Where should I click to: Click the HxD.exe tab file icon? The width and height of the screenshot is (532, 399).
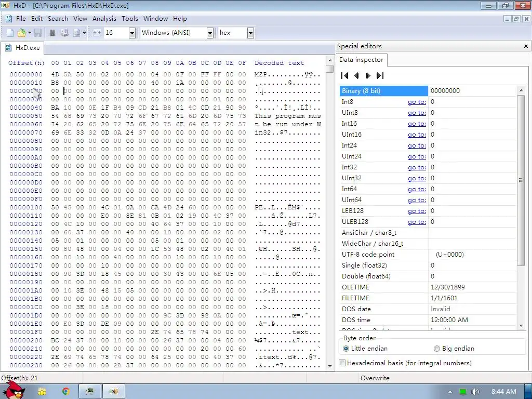pos(8,48)
